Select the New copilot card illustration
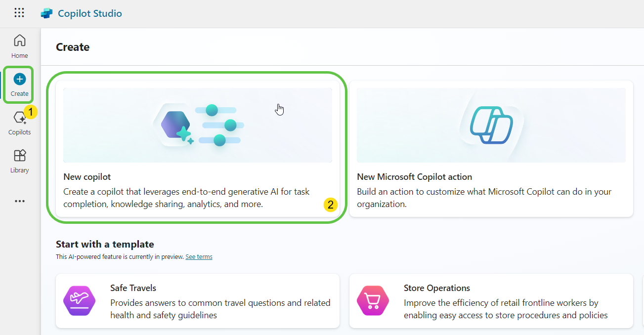The width and height of the screenshot is (644, 335). pos(198,126)
